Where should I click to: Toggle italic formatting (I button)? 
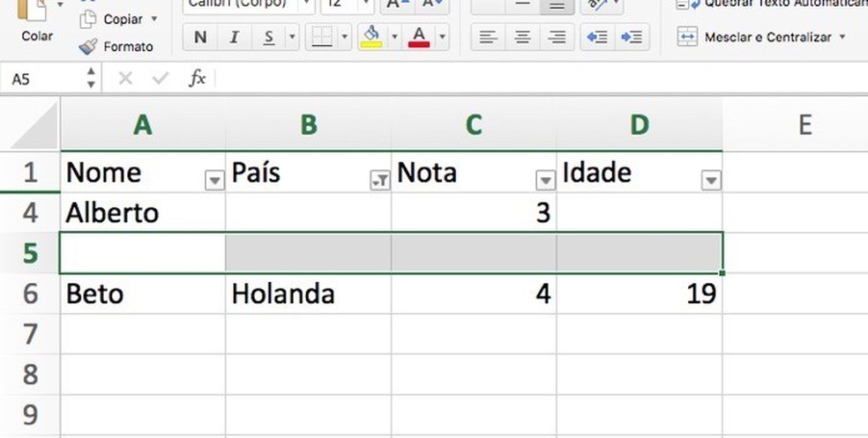pyautogui.click(x=234, y=37)
